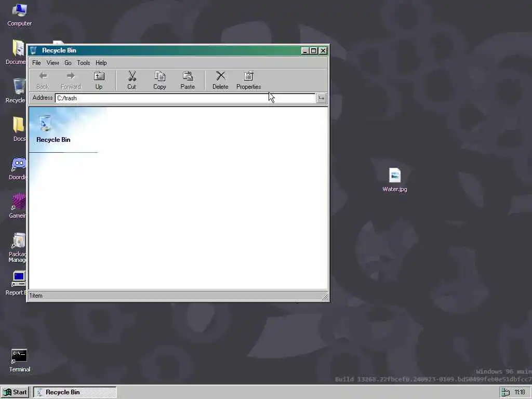Open the Help menu
532x399 pixels.
(101, 63)
